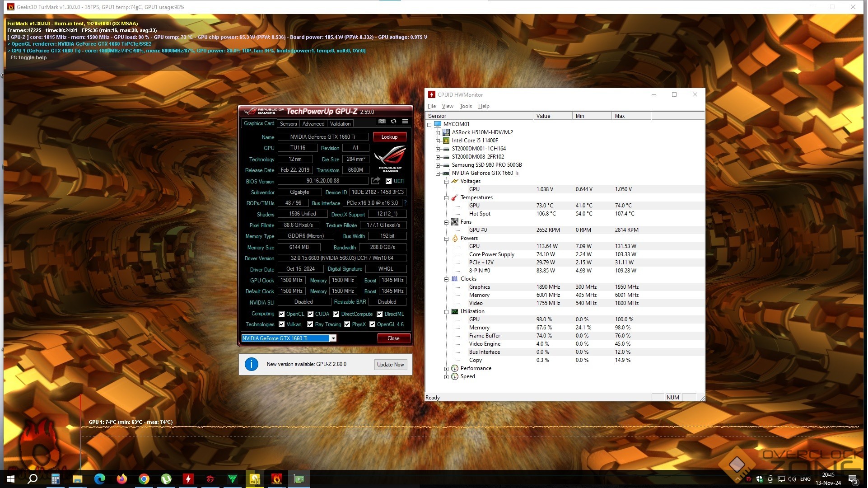
Task: Open the GPU selection dropdown in GPU-Z
Action: pos(333,338)
